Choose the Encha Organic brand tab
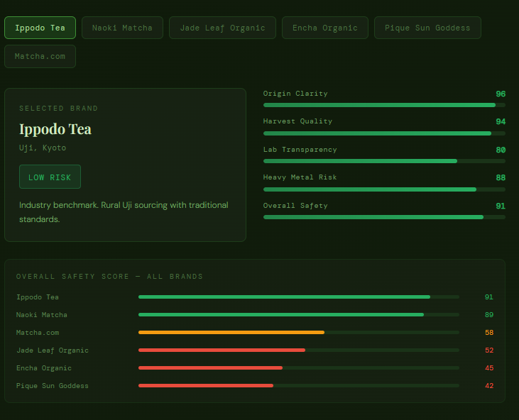The width and height of the screenshot is (519, 420). pos(324,28)
